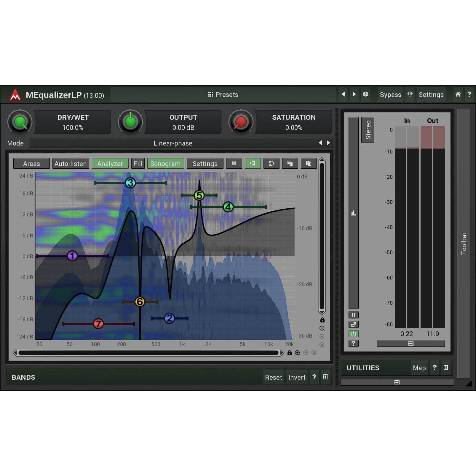476x476 pixels.
Task: Open the Linear-phase mode selector
Action: click(173, 143)
